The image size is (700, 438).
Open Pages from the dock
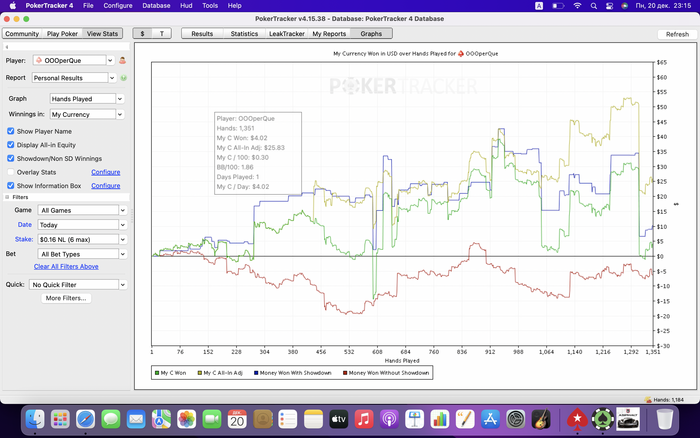465,419
